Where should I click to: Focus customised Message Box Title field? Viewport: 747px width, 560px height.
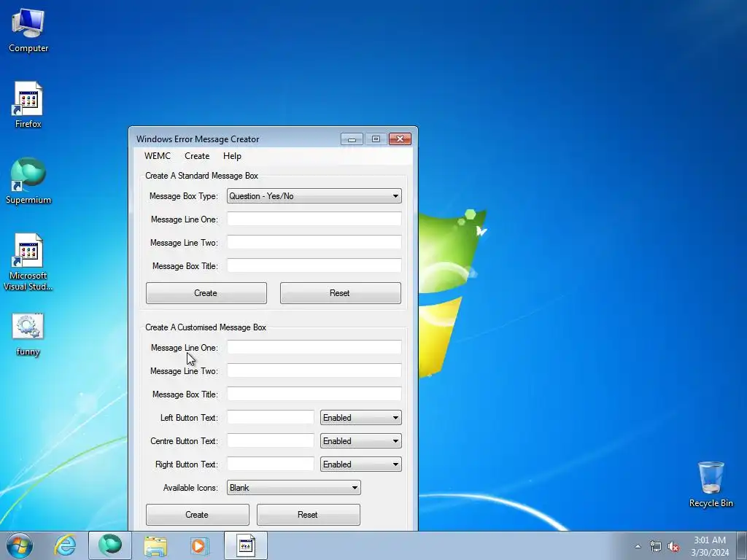pos(314,394)
